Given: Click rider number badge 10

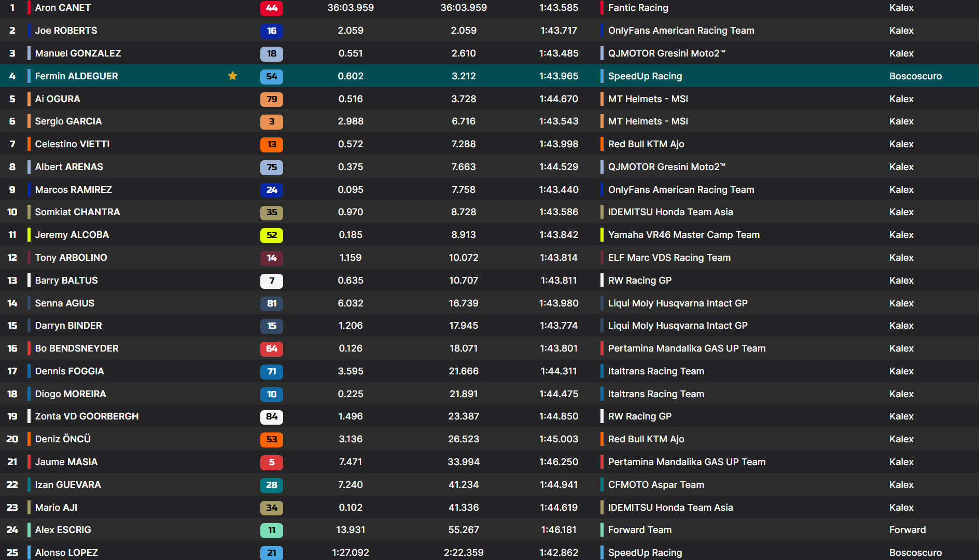Looking at the screenshot, I should click(272, 394).
